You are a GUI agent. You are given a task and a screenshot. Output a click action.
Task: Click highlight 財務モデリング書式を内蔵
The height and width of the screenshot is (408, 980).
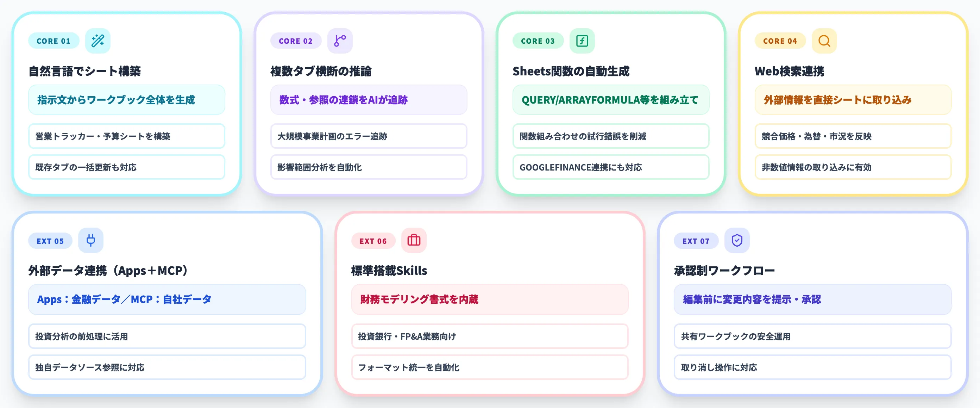[490, 299]
